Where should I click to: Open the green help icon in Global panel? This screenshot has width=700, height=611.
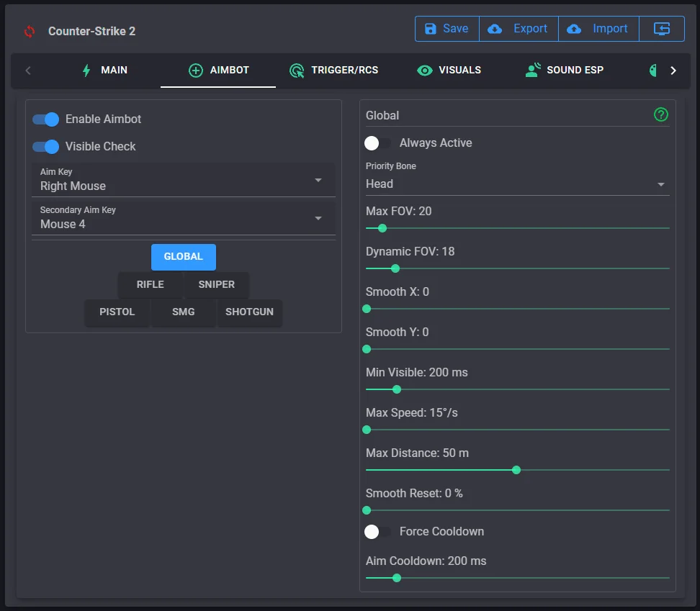point(660,115)
